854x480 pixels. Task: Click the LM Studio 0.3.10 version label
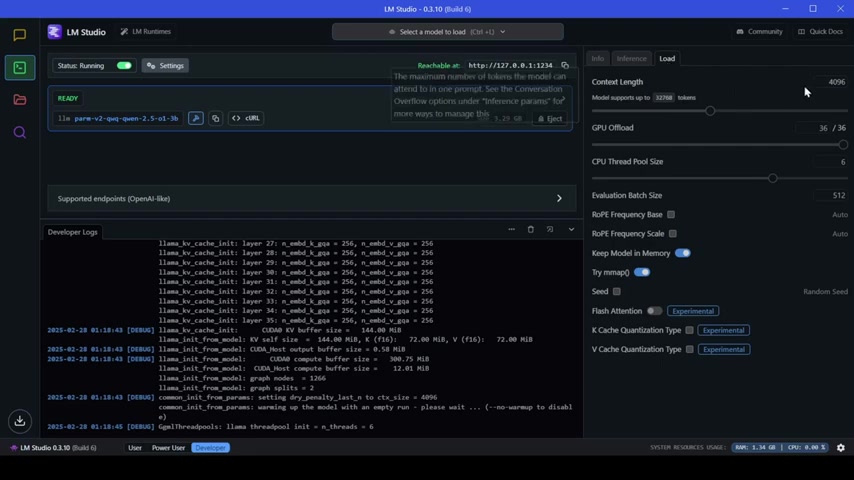click(x=53, y=448)
